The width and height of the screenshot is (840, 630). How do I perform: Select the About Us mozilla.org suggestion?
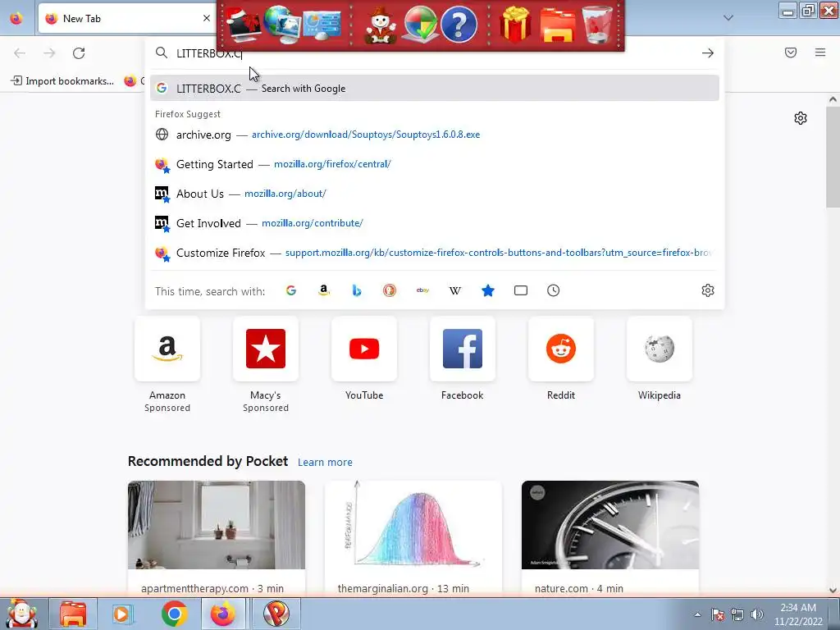435,194
